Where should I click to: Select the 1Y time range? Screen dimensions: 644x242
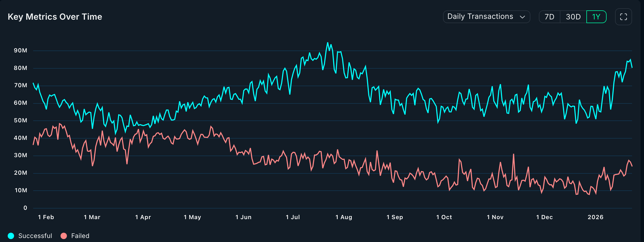[x=596, y=17]
